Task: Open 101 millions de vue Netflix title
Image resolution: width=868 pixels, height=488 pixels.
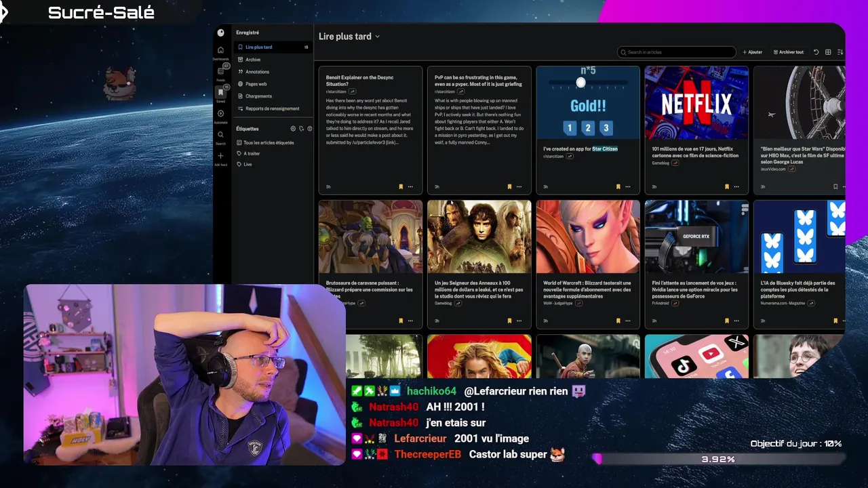Action: tap(696, 152)
